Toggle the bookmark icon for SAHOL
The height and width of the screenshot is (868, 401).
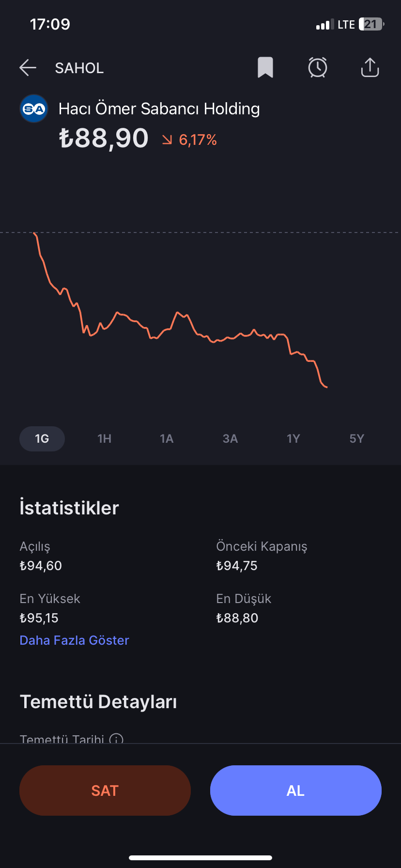point(265,67)
